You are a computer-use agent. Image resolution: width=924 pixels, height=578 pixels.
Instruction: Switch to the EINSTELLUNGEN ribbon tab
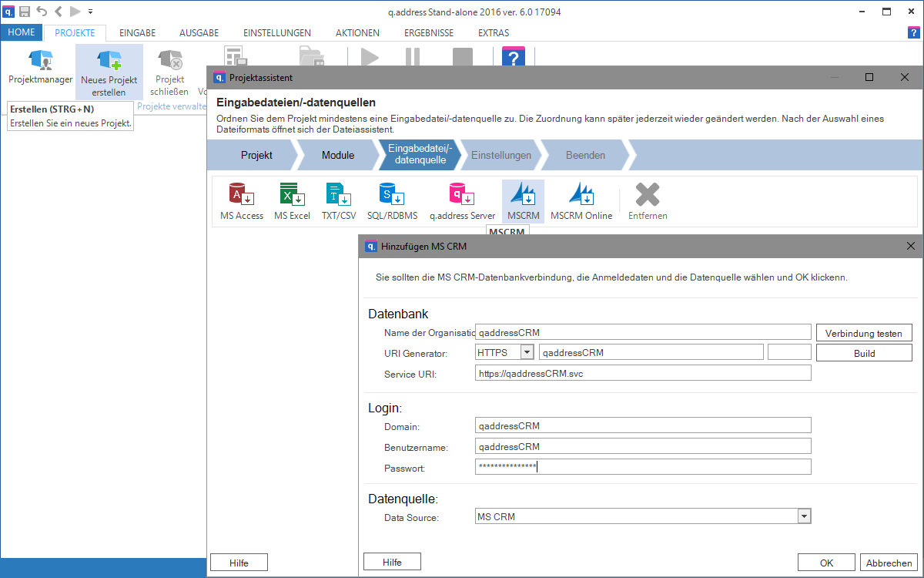(276, 33)
